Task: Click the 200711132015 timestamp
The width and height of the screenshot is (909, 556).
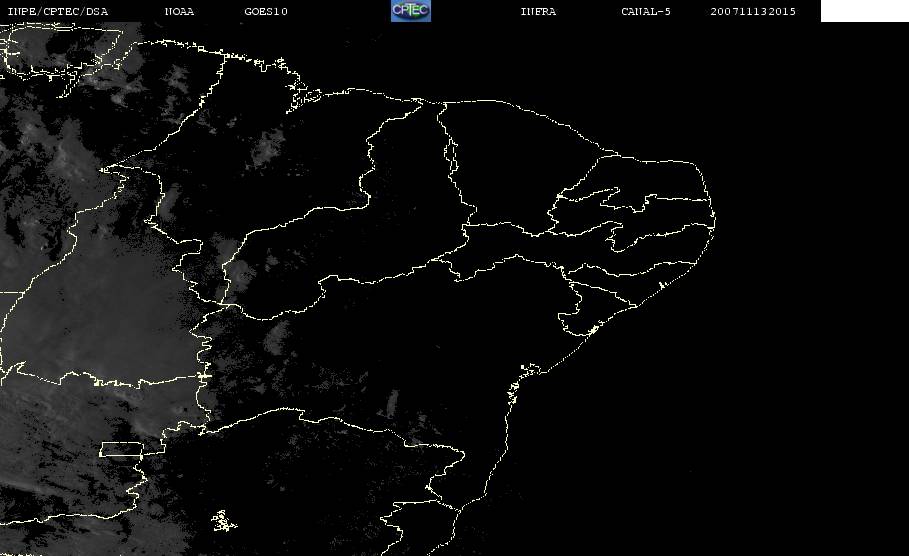Action: coord(753,12)
